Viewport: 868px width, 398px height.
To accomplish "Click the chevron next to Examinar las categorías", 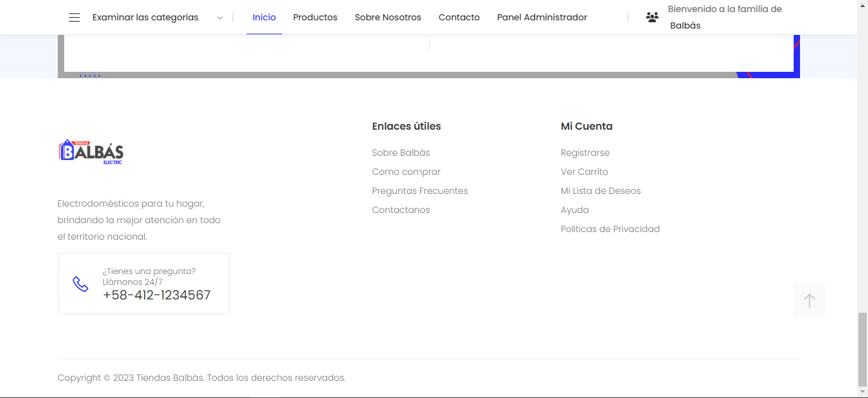I will (x=219, y=18).
